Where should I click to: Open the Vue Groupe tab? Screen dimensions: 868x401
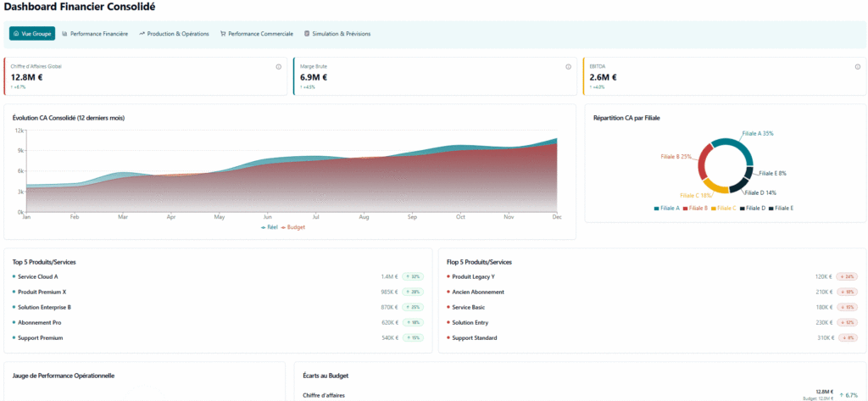32,34
